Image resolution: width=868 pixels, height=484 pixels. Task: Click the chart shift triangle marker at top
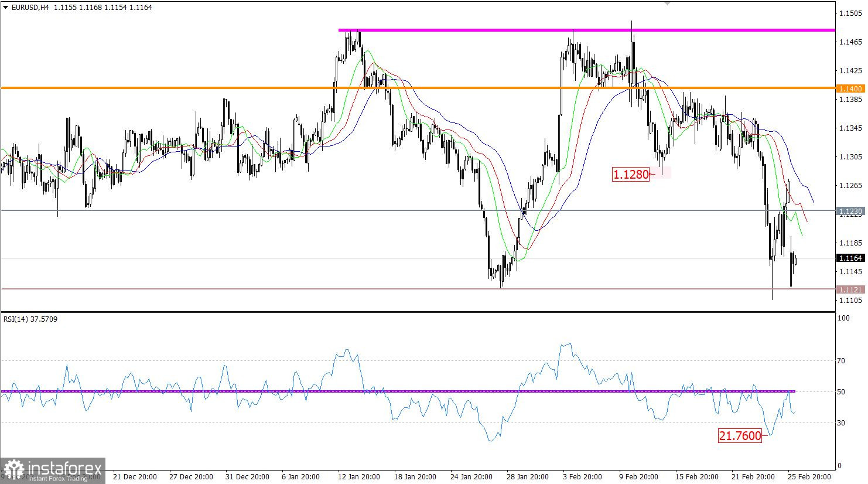point(667,4)
